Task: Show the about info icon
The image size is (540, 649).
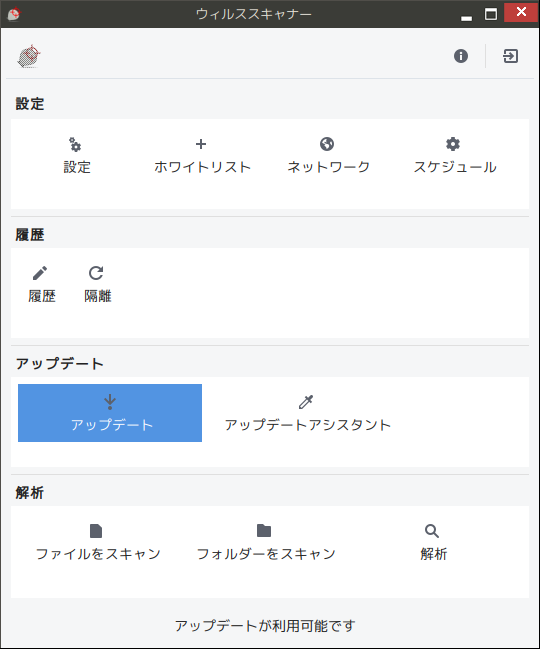Action: (461, 56)
